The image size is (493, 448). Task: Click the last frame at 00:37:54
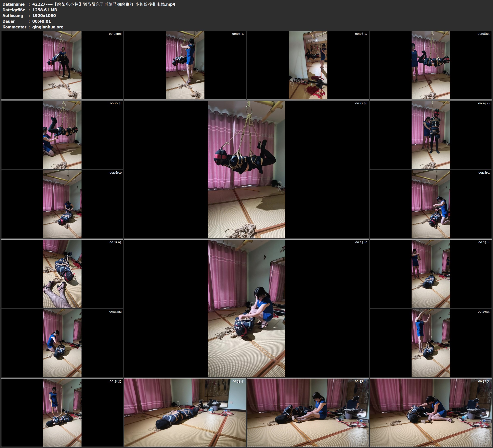[431, 412]
